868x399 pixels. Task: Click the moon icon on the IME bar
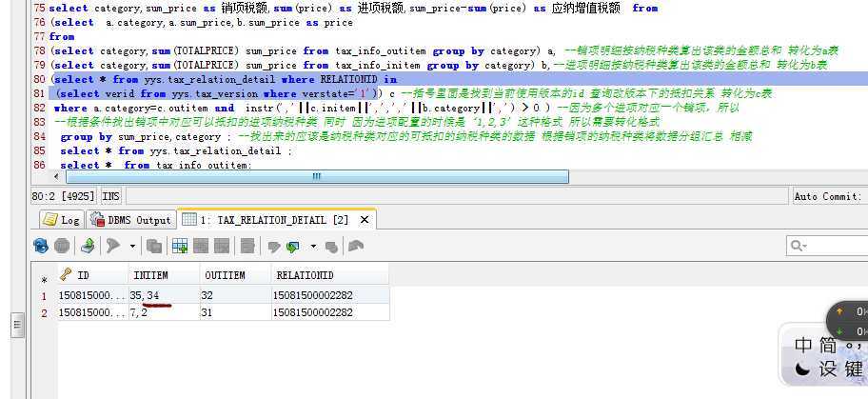click(802, 369)
